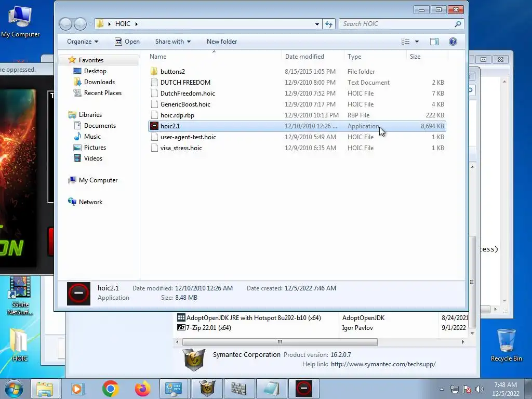Image resolution: width=532 pixels, height=399 pixels.
Task: Click the Open toolbar button
Action: (x=127, y=42)
